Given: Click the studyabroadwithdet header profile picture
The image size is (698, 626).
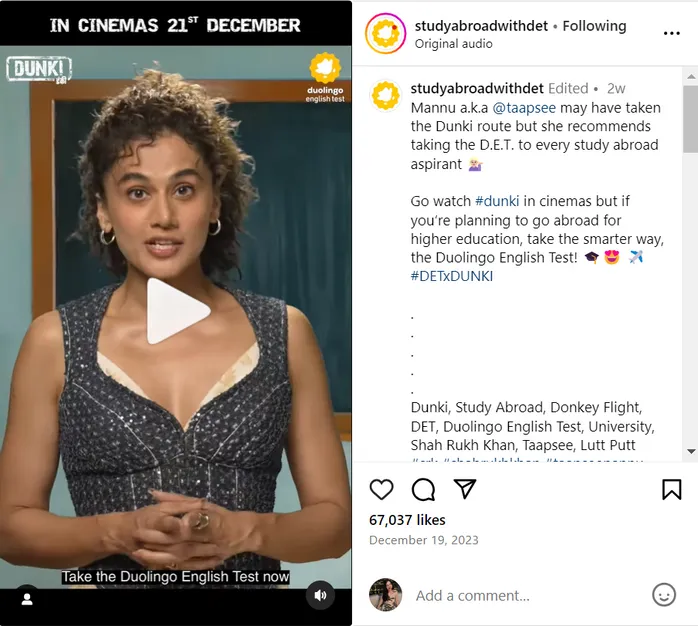Looking at the screenshot, I should [386, 33].
